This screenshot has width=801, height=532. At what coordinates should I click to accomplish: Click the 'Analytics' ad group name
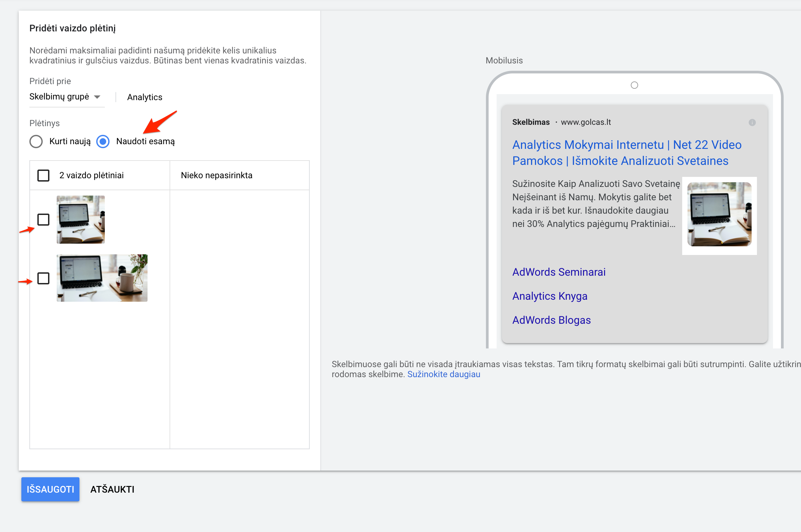click(x=145, y=97)
